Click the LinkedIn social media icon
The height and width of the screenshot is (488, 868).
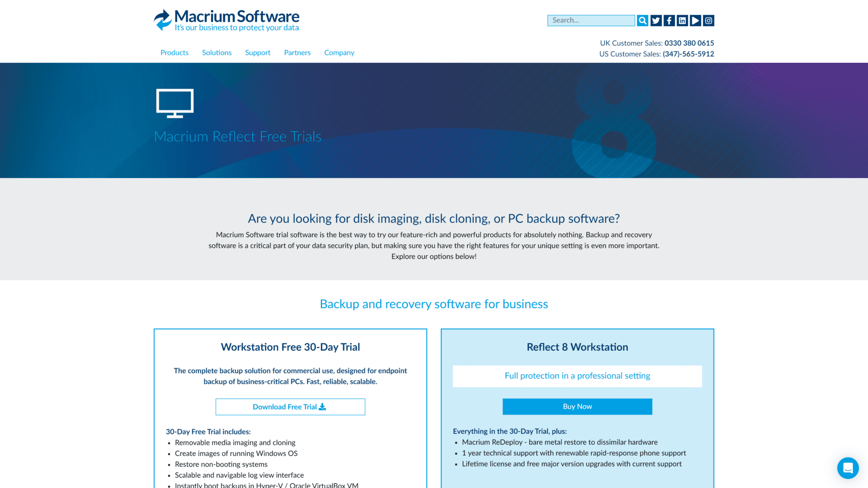coord(682,20)
